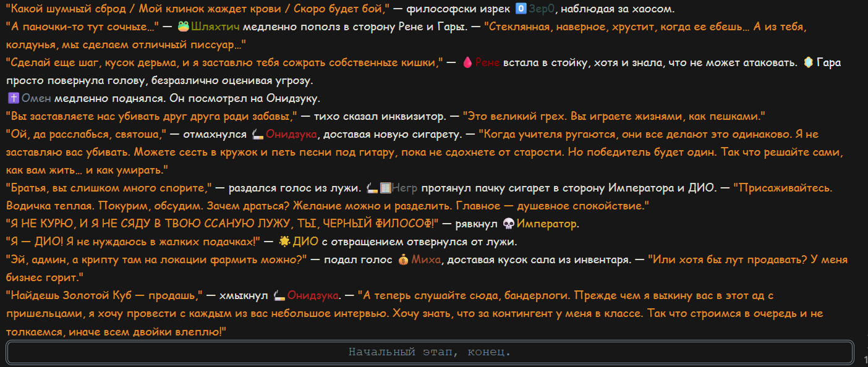Click cigarette emoji before Онидзука after 'отмахнулся'
868x367 pixels.
[258, 135]
